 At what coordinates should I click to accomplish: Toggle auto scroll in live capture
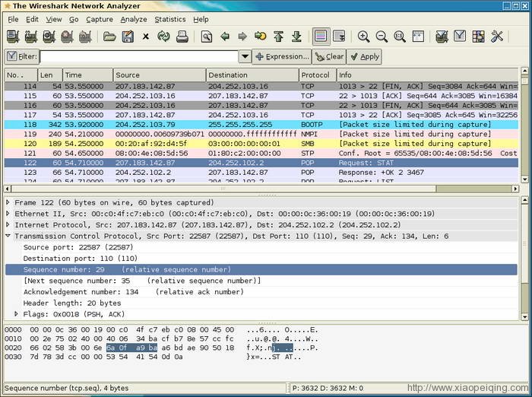[x=339, y=37]
